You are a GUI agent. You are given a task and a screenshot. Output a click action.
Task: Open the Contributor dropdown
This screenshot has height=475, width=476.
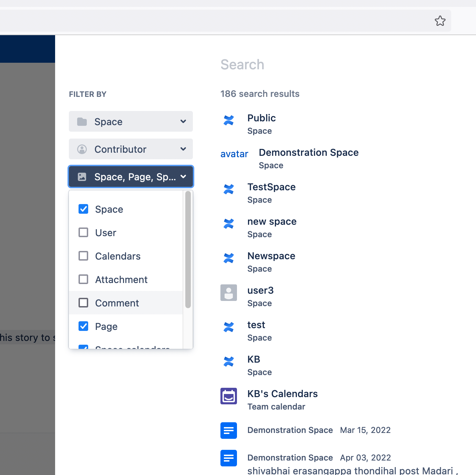[183, 149]
